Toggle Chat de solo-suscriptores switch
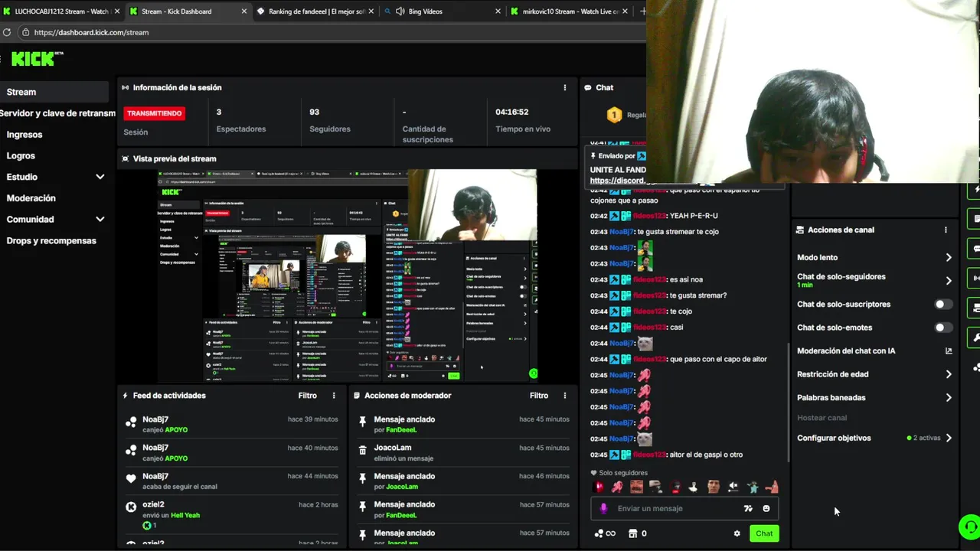 tap(943, 304)
